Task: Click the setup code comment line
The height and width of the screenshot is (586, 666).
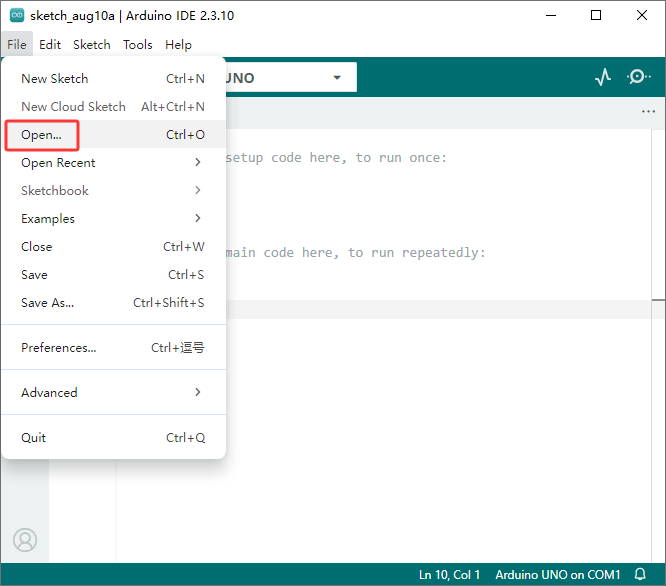Action: pyautogui.click(x=336, y=158)
